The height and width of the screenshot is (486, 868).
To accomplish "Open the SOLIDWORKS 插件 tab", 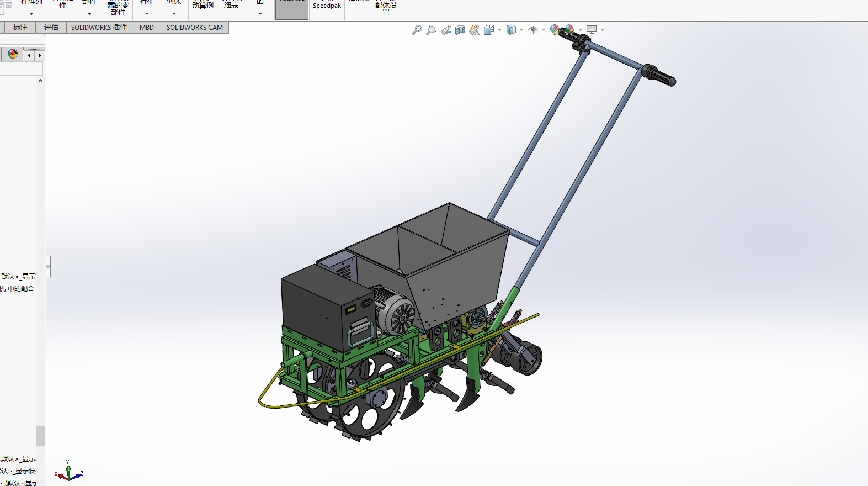I will click(x=99, y=27).
